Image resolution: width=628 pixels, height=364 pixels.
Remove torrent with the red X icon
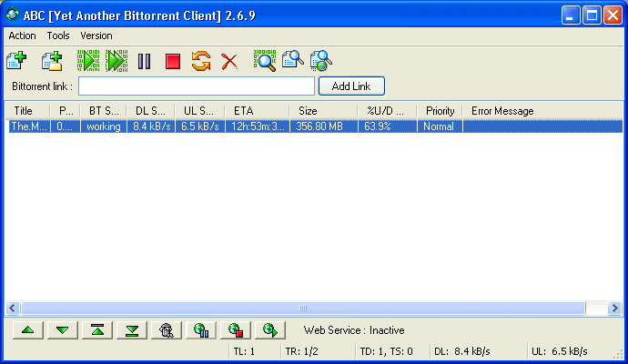[x=229, y=62]
